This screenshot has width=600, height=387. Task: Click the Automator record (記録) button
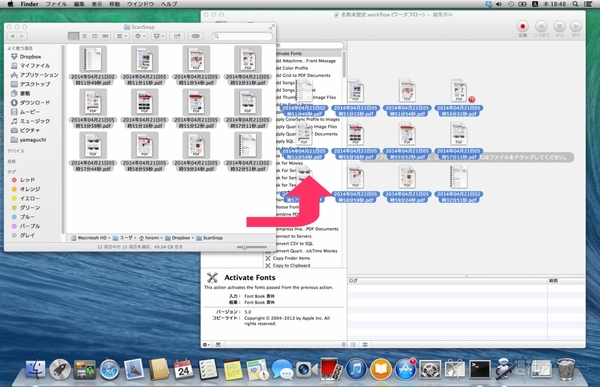[522, 29]
